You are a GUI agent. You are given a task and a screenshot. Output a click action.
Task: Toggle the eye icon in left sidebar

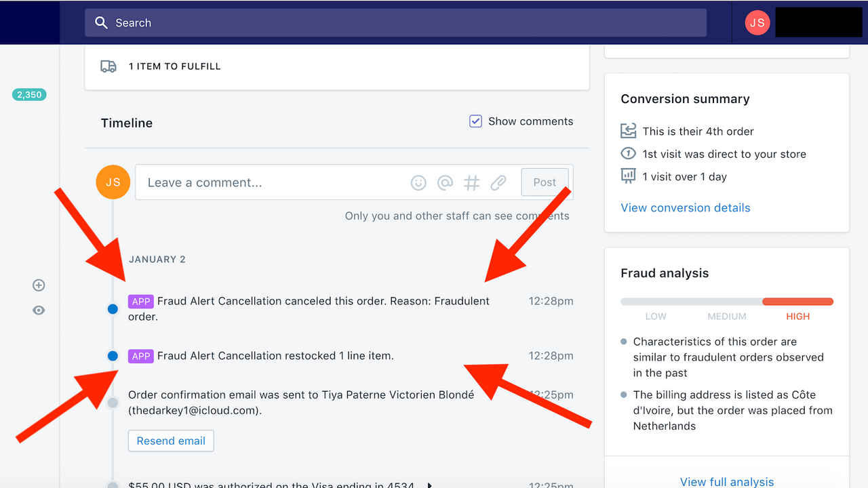coord(39,310)
